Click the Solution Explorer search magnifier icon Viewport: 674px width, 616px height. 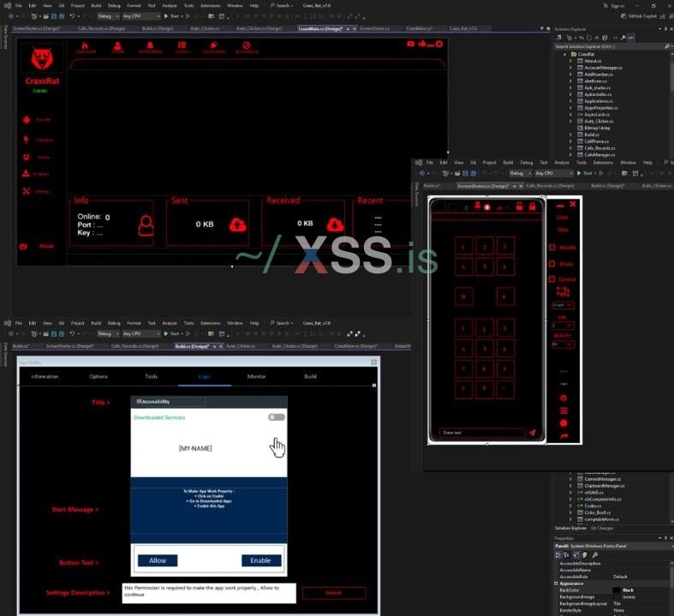(x=666, y=46)
